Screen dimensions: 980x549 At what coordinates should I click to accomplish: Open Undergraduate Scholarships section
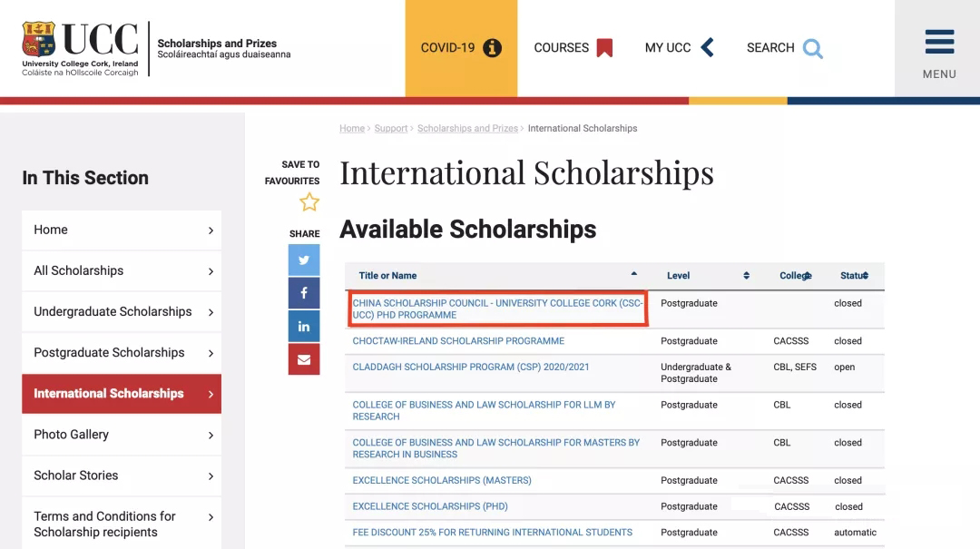[122, 312]
